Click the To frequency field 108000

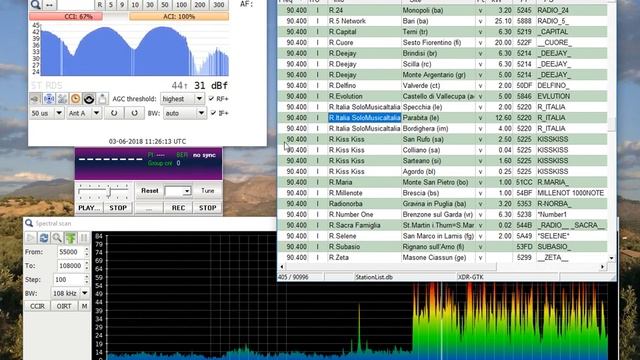click(x=70, y=266)
